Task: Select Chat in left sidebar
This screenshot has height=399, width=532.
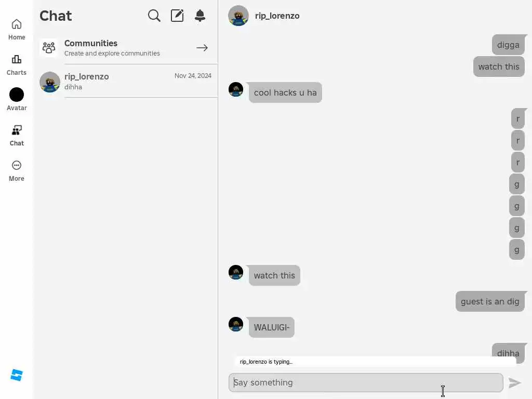Action: click(17, 136)
